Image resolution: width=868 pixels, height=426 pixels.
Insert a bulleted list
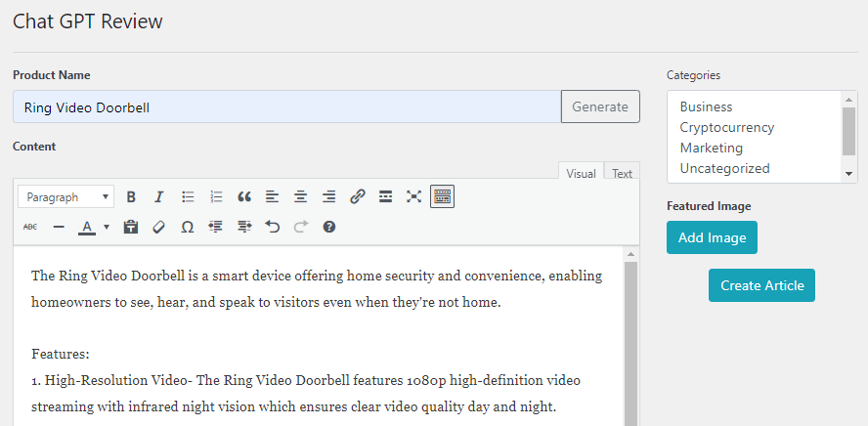point(188,196)
